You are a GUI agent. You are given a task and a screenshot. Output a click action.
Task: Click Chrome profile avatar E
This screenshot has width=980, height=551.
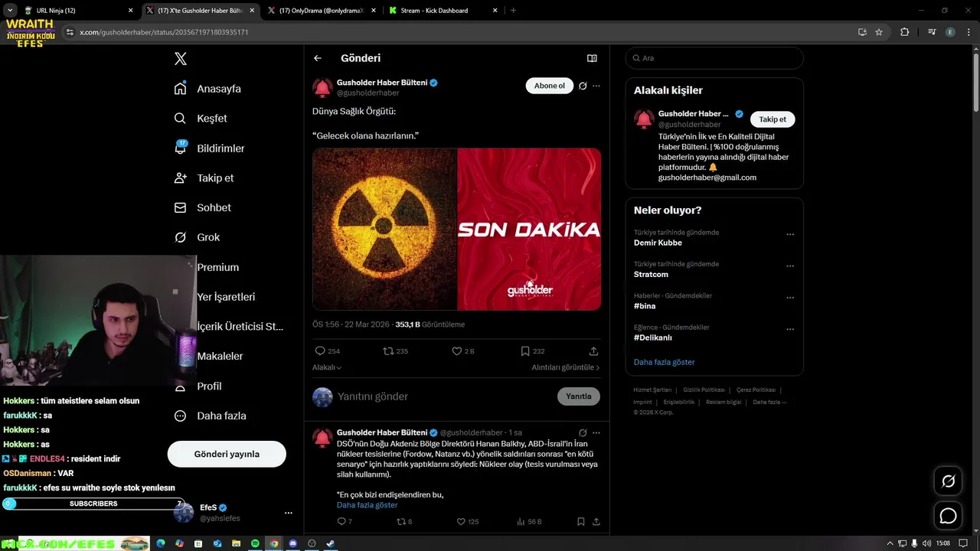[950, 32]
